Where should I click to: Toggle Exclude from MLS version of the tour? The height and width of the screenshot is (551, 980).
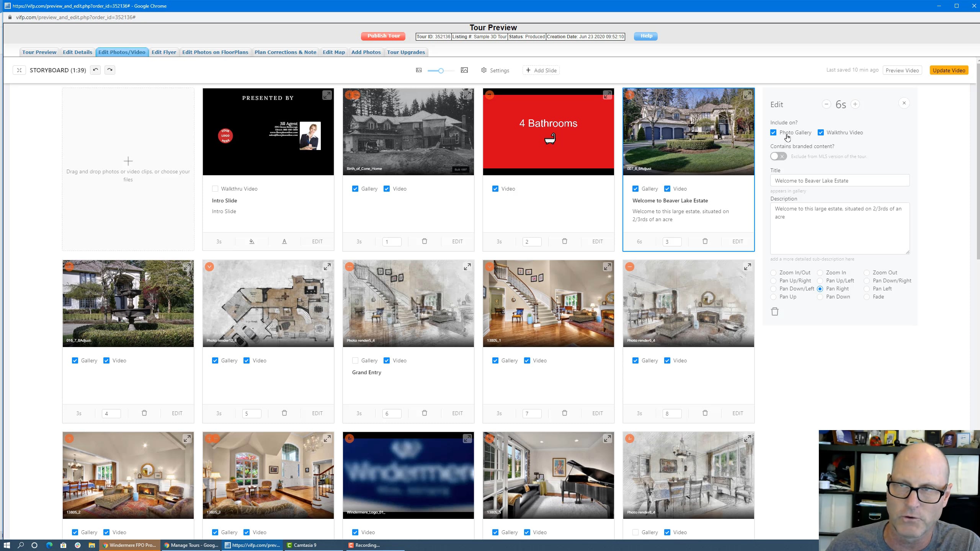777,156
